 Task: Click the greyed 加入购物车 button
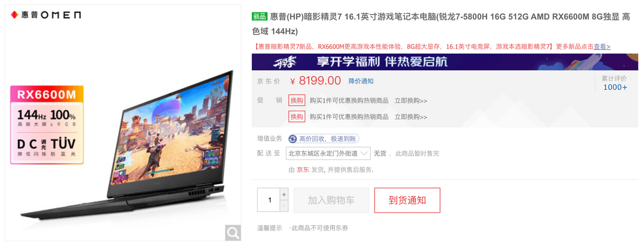tap(331, 200)
